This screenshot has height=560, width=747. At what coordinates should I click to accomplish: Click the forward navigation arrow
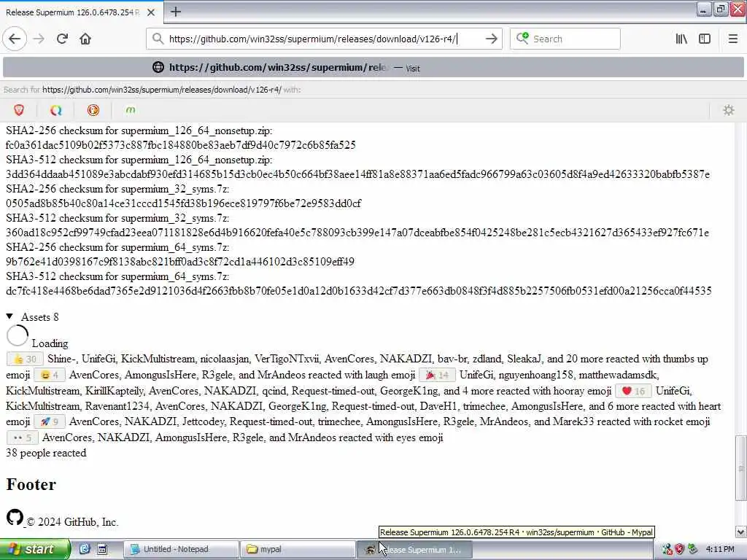pos(39,39)
